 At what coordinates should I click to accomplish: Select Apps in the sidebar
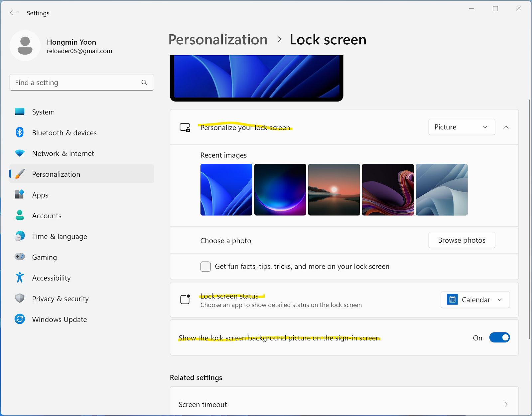[x=82, y=195]
